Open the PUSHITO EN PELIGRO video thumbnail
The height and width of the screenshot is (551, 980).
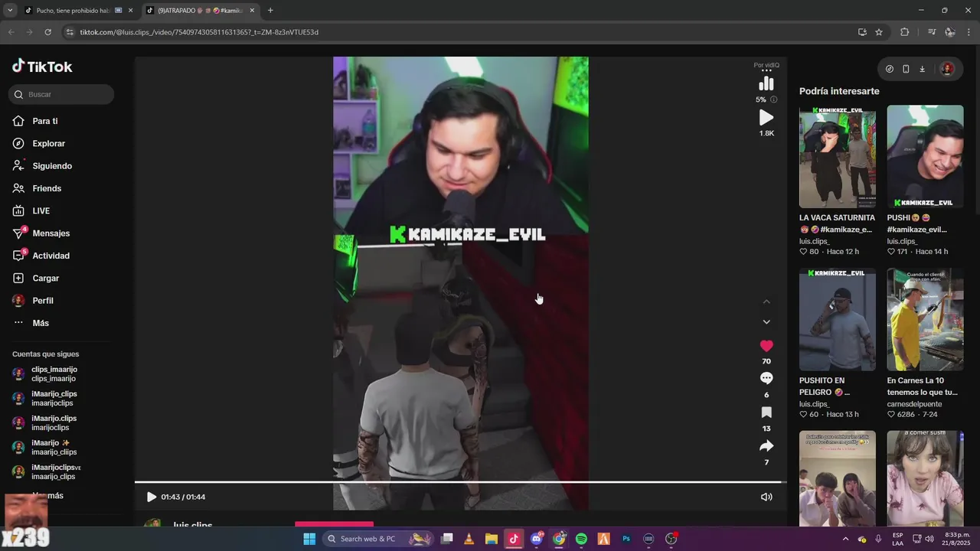tap(838, 319)
